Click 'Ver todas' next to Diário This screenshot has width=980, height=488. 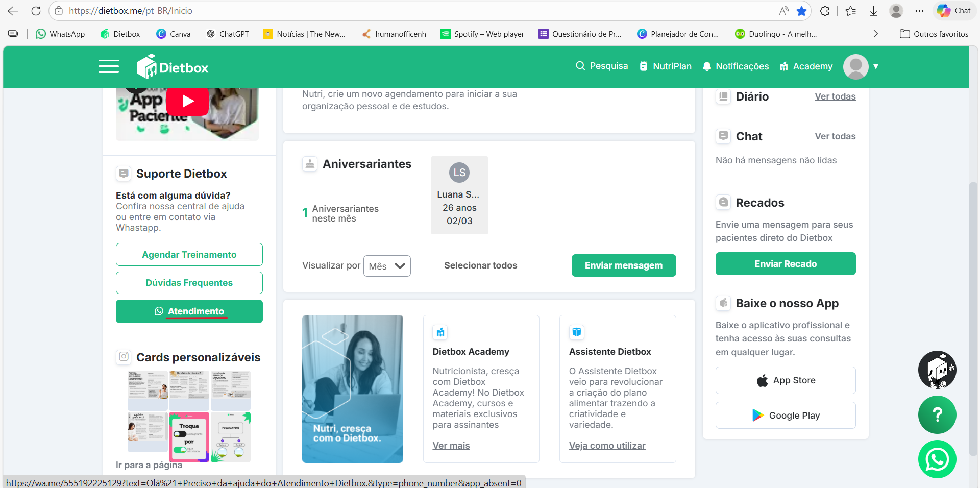coord(835,96)
